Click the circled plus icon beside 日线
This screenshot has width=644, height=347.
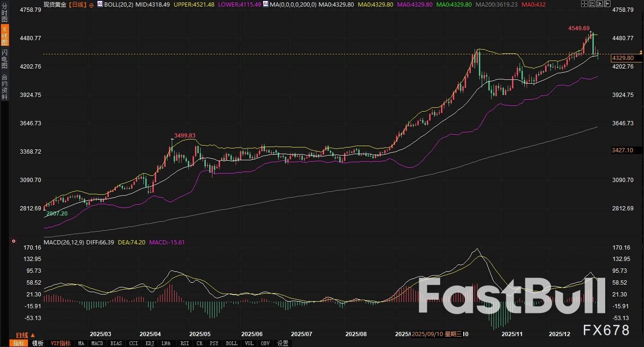coord(91,4)
